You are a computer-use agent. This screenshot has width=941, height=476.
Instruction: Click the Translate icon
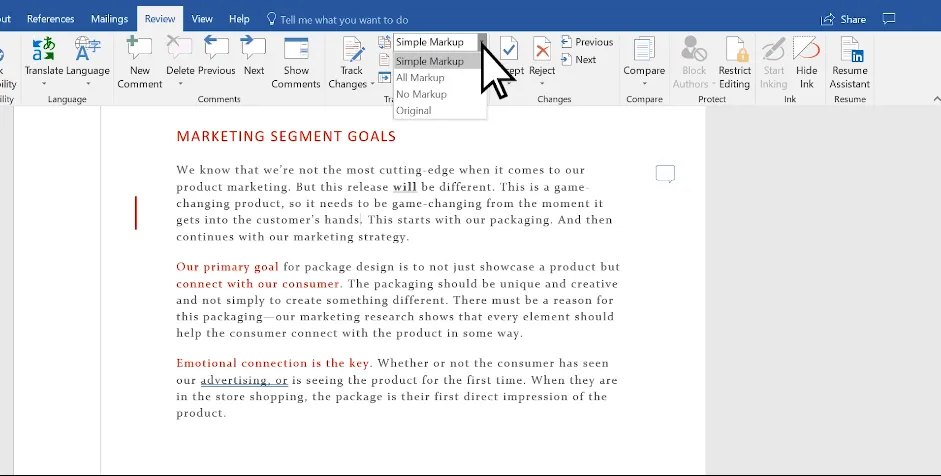tap(44, 49)
